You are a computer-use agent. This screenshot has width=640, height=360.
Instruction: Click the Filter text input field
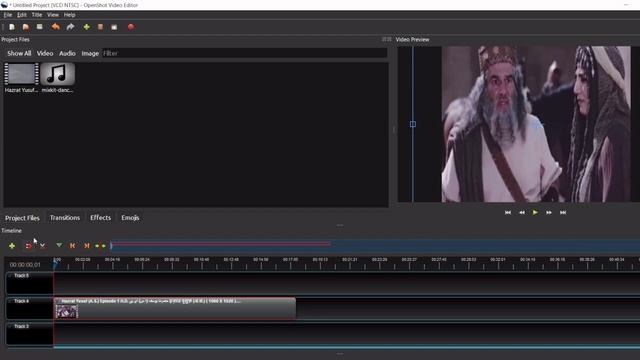(244, 53)
